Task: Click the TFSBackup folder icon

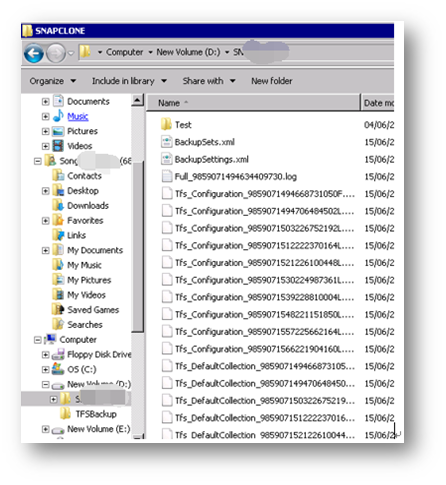Action: (x=66, y=413)
